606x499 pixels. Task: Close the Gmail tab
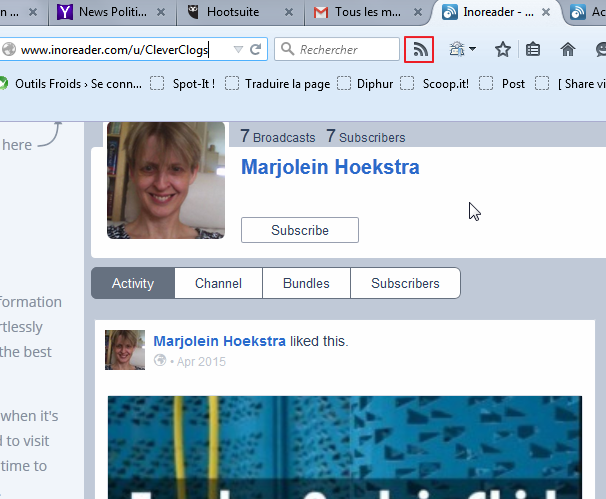(418, 12)
